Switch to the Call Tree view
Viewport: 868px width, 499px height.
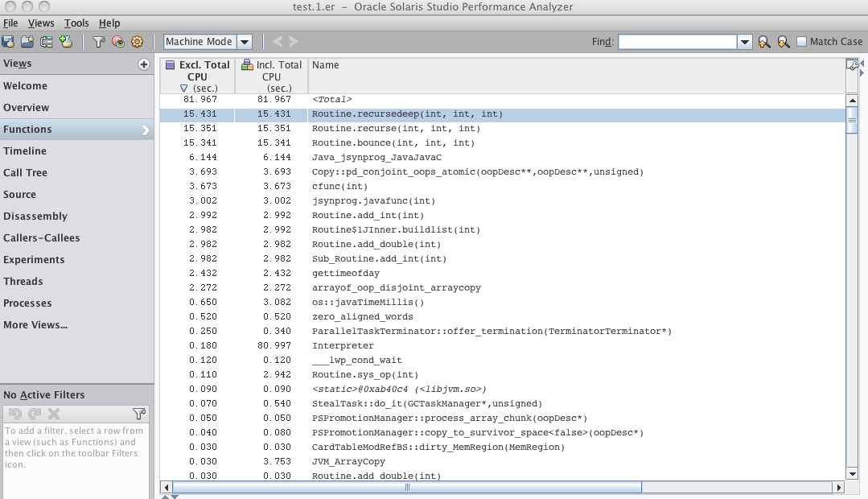pos(77,173)
